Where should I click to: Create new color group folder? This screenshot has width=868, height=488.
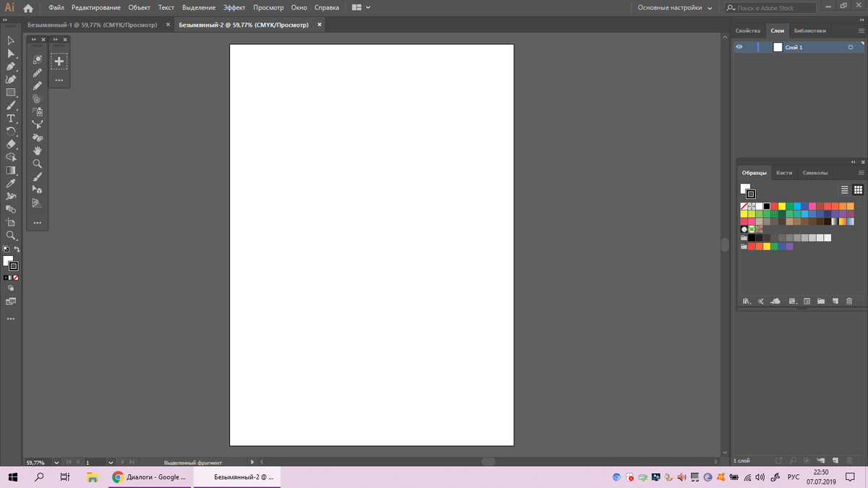[x=821, y=301]
